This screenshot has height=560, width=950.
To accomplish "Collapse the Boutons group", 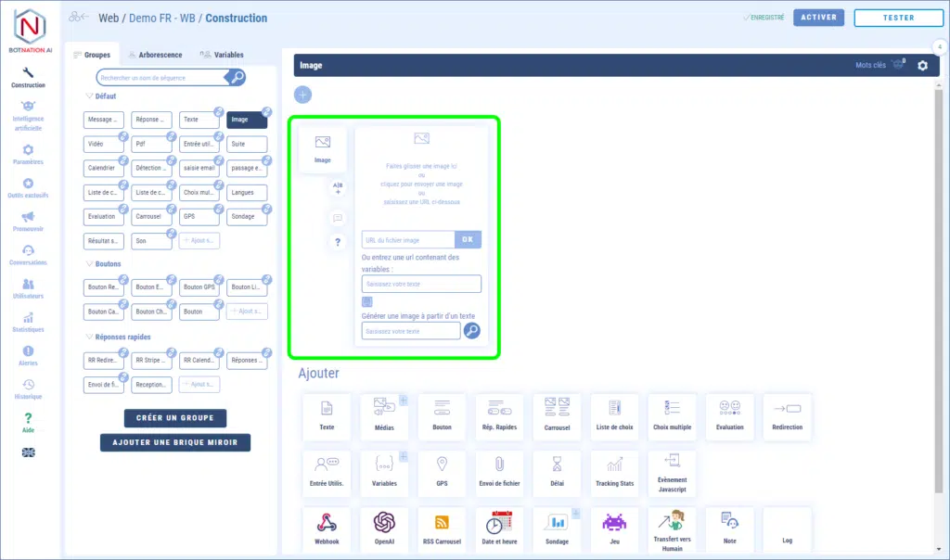I will tap(89, 264).
